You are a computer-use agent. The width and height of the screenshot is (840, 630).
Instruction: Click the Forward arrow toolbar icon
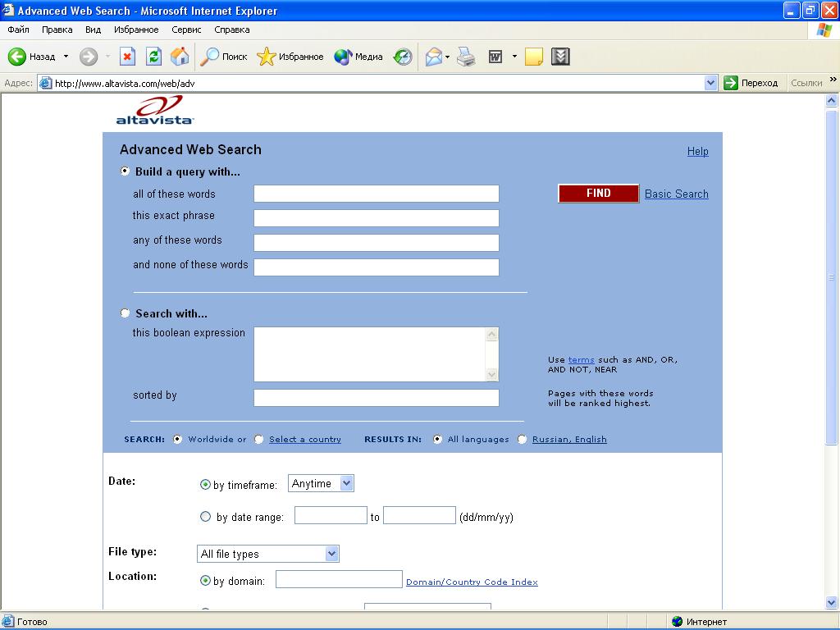click(x=89, y=57)
